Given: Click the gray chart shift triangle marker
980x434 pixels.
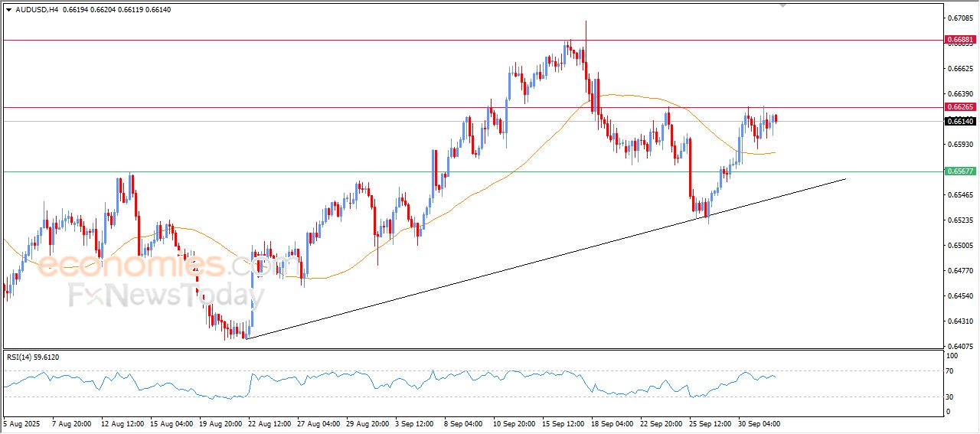Looking at the screenshot, I should coord(782,5).
